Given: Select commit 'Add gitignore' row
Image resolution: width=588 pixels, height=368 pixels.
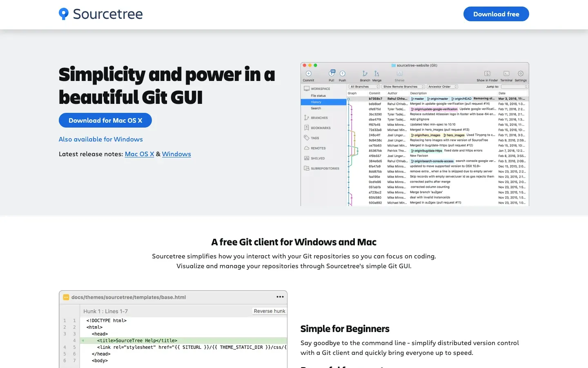Looking at the screenshot, I should click(438, 119).
